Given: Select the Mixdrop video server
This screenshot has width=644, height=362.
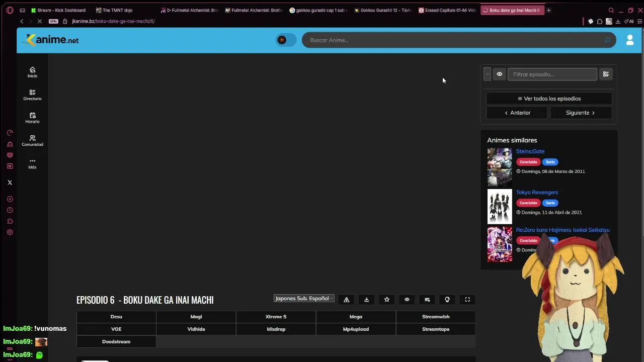Looking at the screenshot, I should [276, 329].
